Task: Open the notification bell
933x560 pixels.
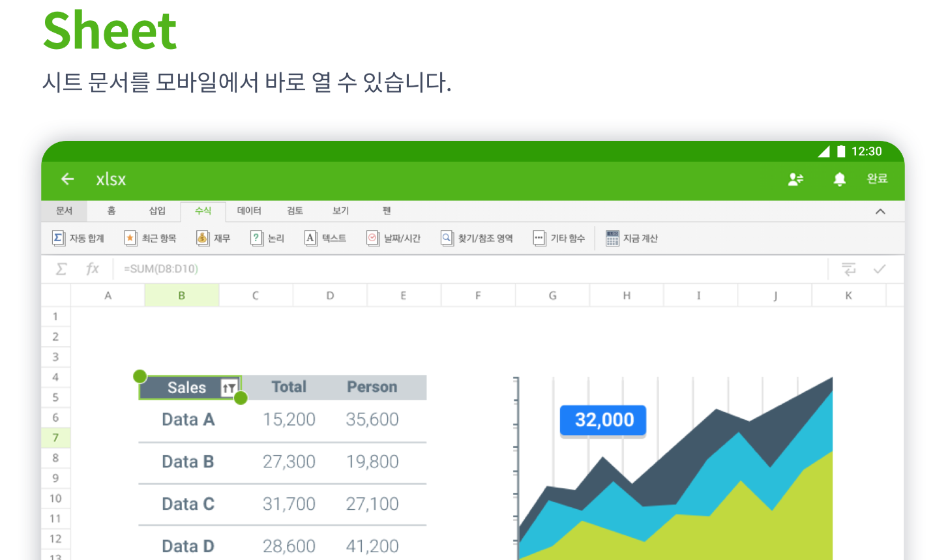Action: (840, 179)
